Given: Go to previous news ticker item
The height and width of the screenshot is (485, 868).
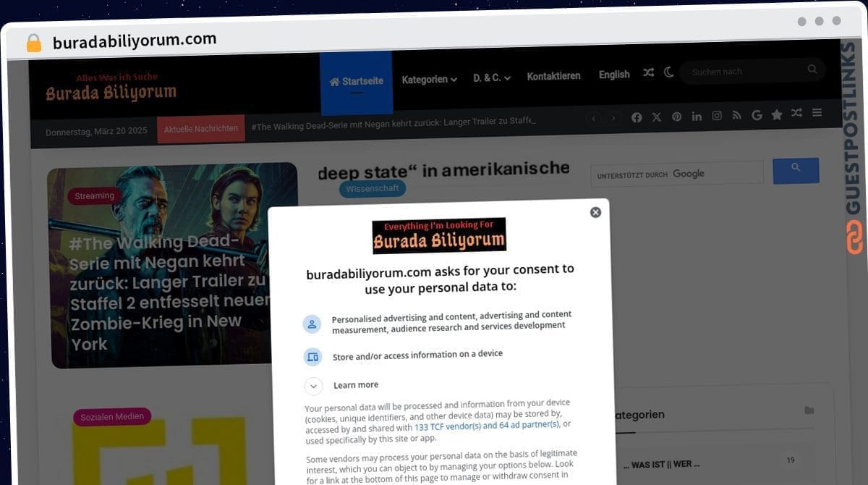Looking at the screenshot, I should click(593, 118).
